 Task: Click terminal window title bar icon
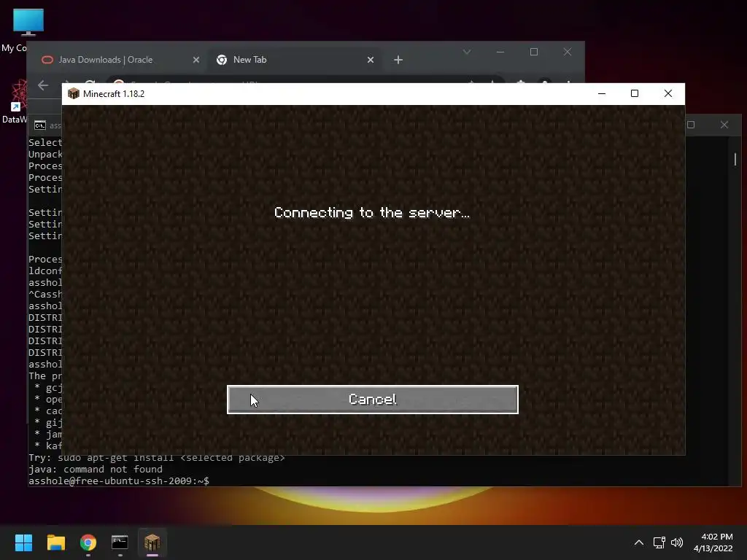pyautogui.click(x=40, y=125)
